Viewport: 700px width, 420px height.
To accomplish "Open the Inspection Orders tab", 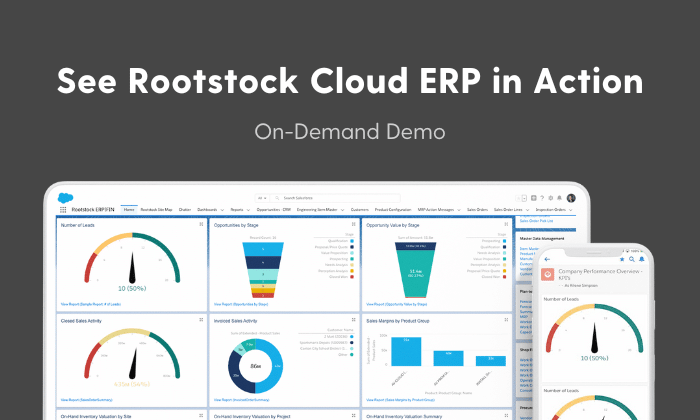I will click(550, 209).
